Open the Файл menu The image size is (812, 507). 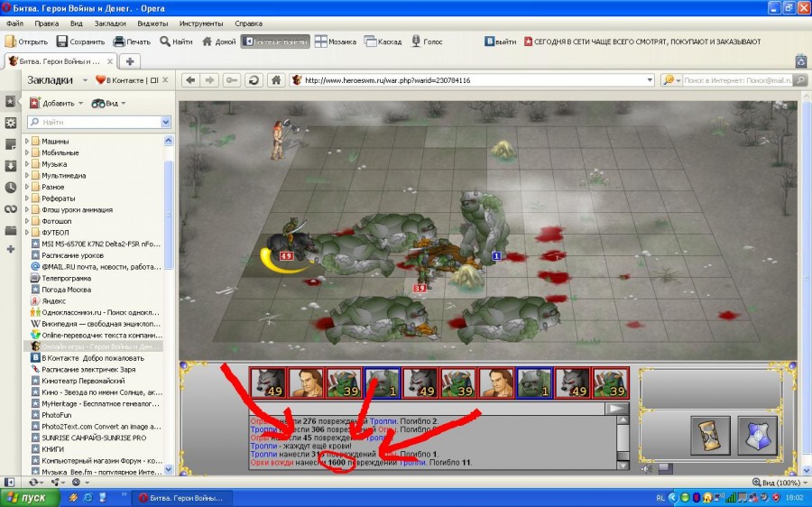coord(14,23)
